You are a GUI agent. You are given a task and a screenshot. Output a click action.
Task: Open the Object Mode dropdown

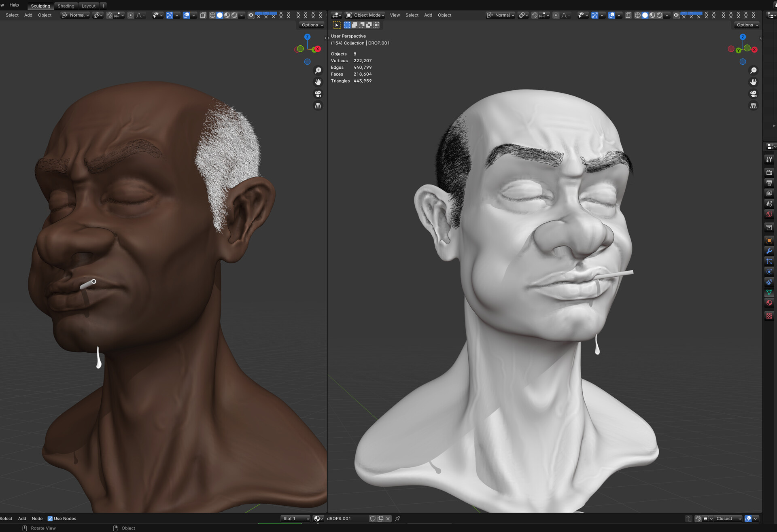click(x=365, y=15)
